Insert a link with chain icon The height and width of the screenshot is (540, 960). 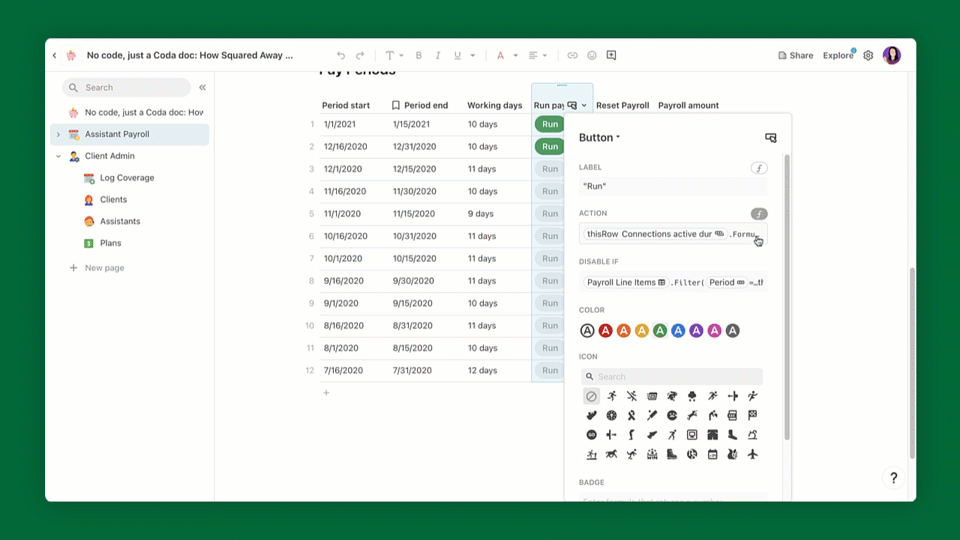(x=572, y=55)
